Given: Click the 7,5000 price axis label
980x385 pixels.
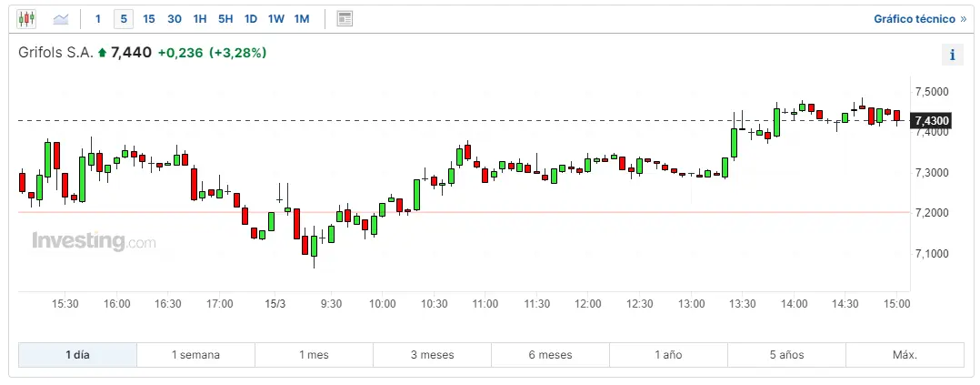Looking at the screenshot, I should (932, 91).
